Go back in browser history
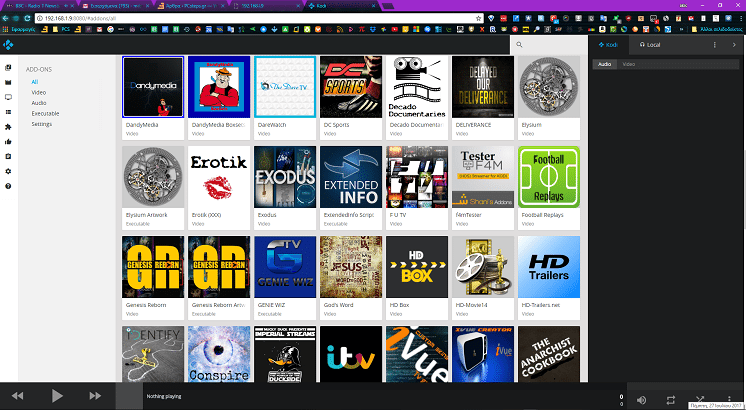Image resolution: width=746 pixels, height=410 pixels. pyautogui.click(x=5, y=18)
